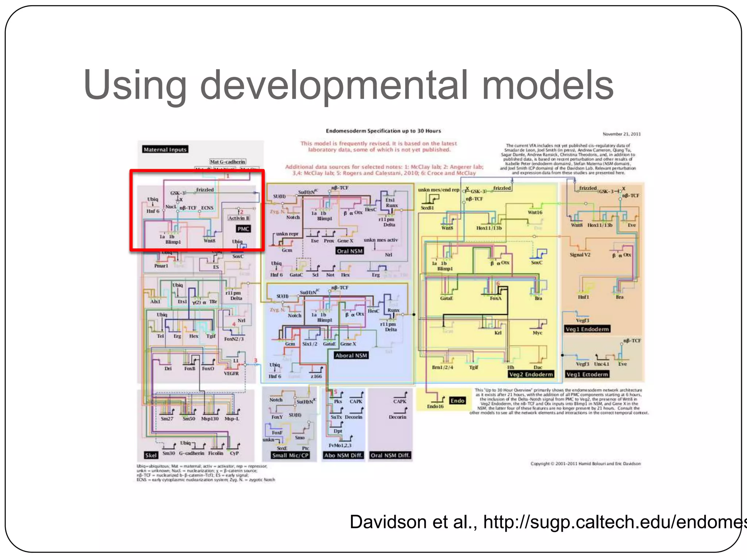The width and height of the screenshot is (747, 560).
Task: Click the 'Wnt16' gene node
Action: pyautogui.click(x=535, y=213)
